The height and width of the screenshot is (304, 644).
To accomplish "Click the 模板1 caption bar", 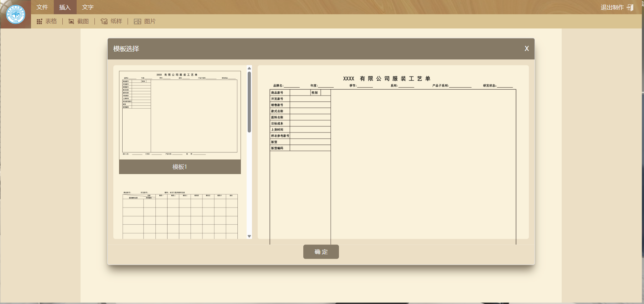I will (x=180, y=167).
